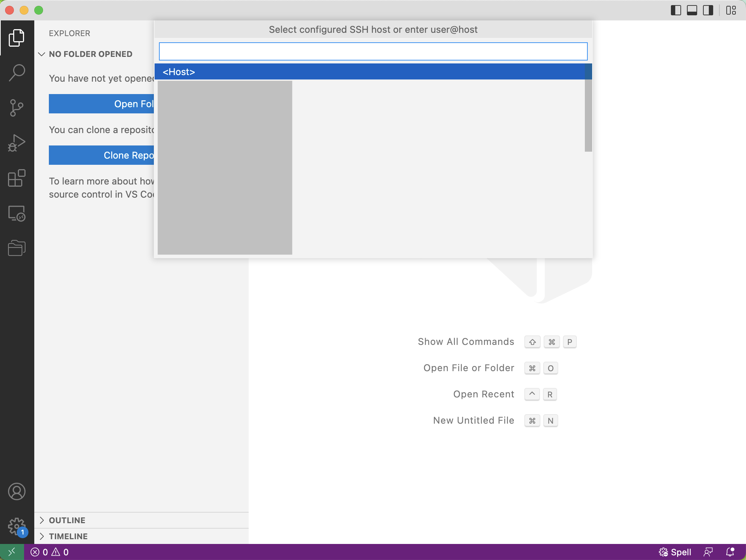Click the <Host> dropdown option
This screenshot has height=560, width=746.
[x=373, y=72]
